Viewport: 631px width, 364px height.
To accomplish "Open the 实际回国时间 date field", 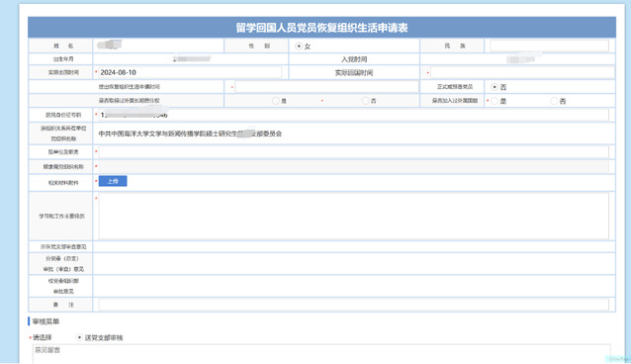I will point(522,73).
